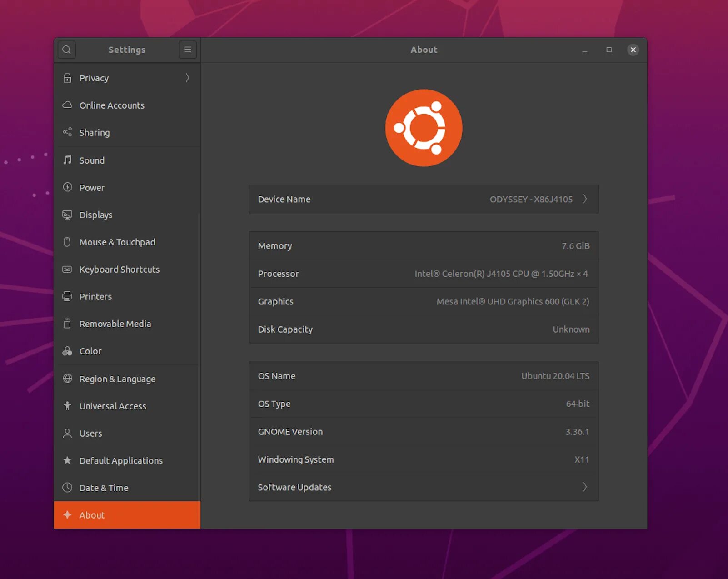
Task: Click the OS Type 64-bit value
Action: point(578,404)
